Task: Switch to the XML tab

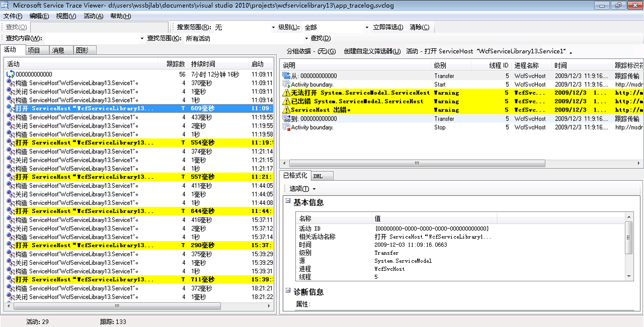Action: point(318,176)
